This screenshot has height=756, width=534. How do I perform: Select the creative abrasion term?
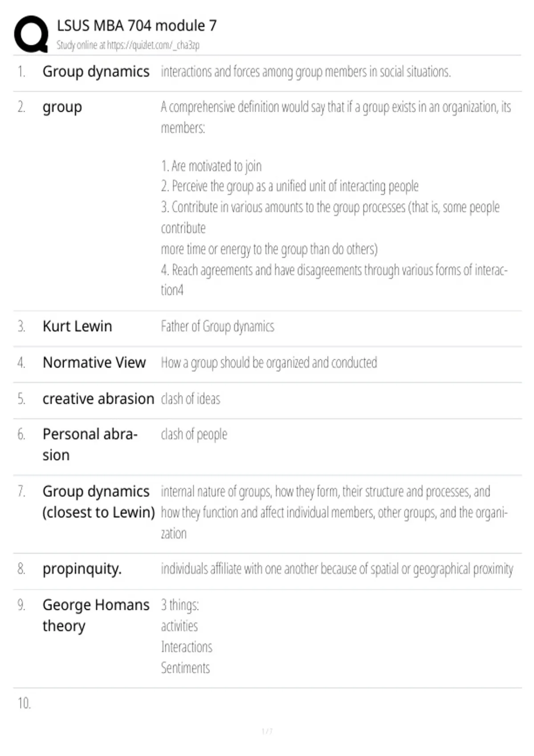[x=98, y=398]
